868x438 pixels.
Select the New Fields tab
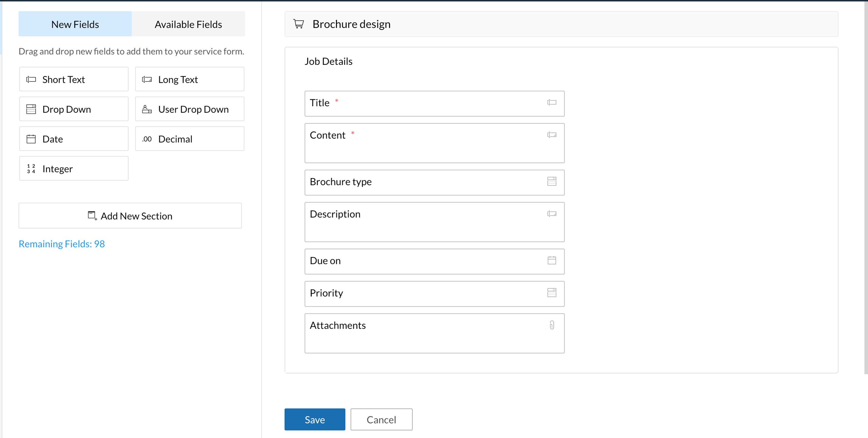75,24
